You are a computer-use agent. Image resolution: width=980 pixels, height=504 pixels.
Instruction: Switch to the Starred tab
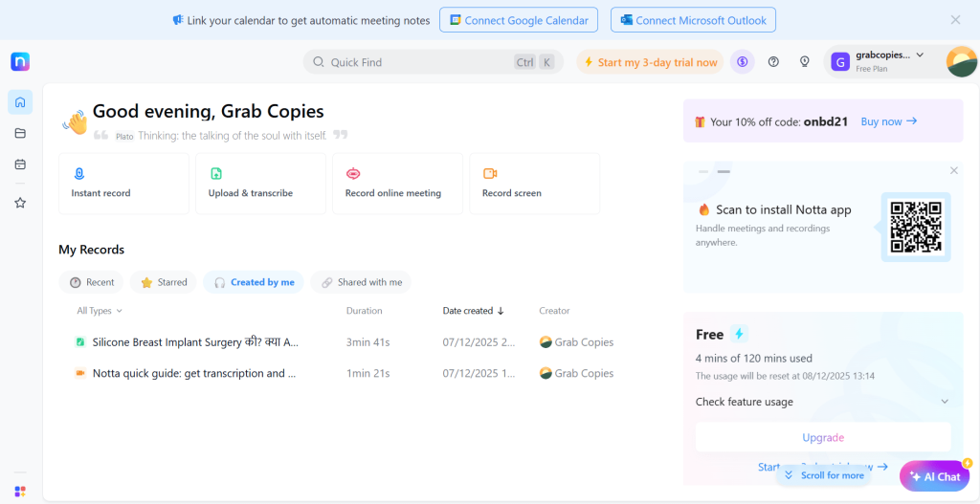click(x=163, y=282)
